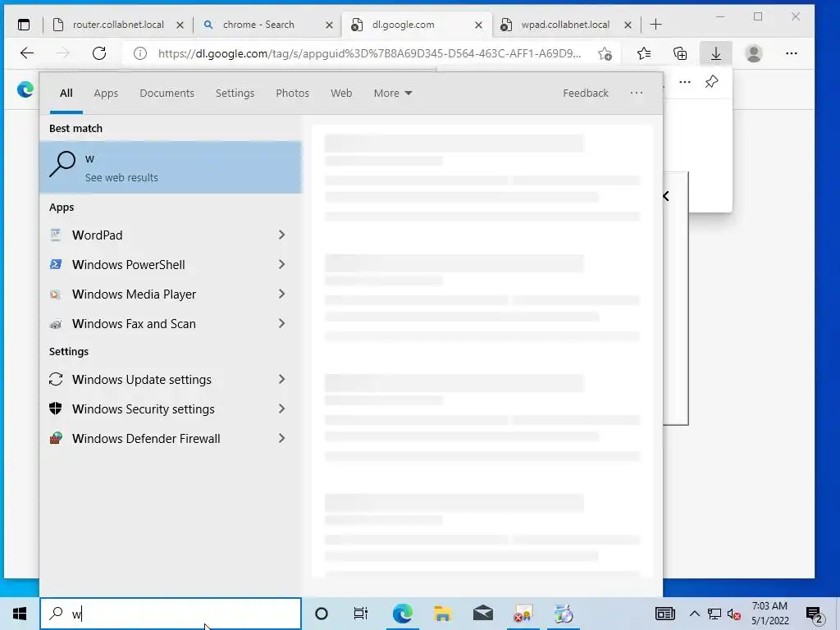Open the clock showing 7:03 AM
Image resolution: width=840 pixels, height=630 pixels.
[769, 614]
